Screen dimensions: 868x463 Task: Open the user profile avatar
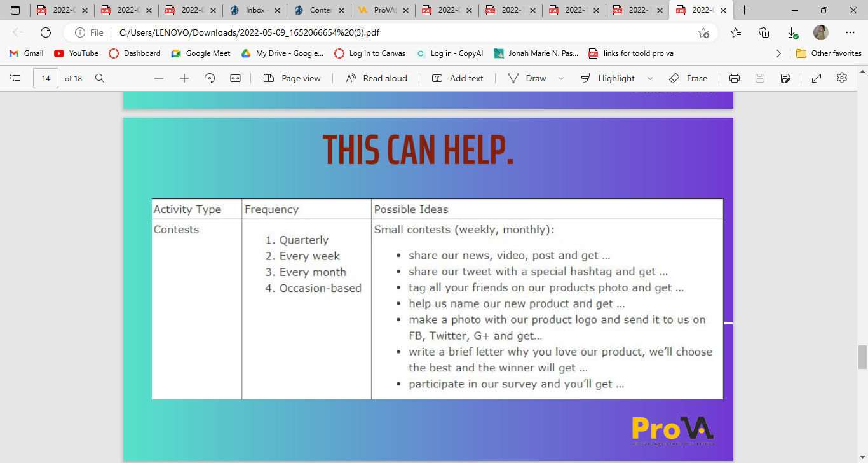tap(821, 32)
